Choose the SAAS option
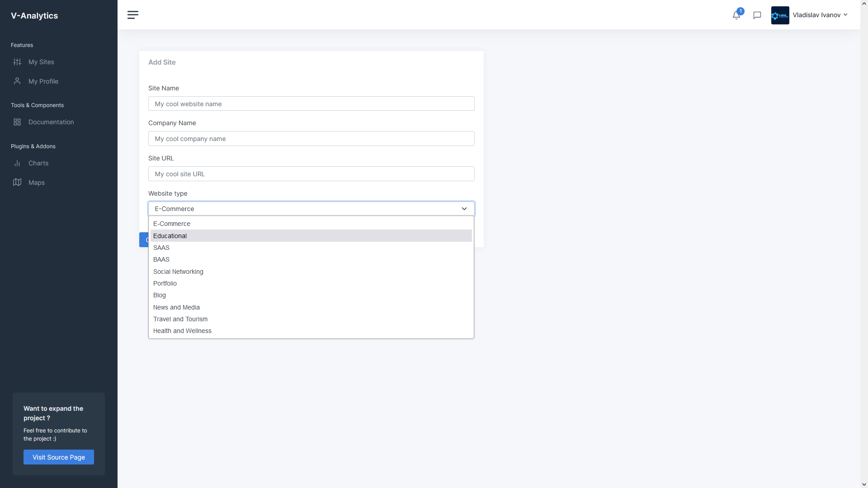The width and height of the screenshot is (868, 488). tap(161, 248)
